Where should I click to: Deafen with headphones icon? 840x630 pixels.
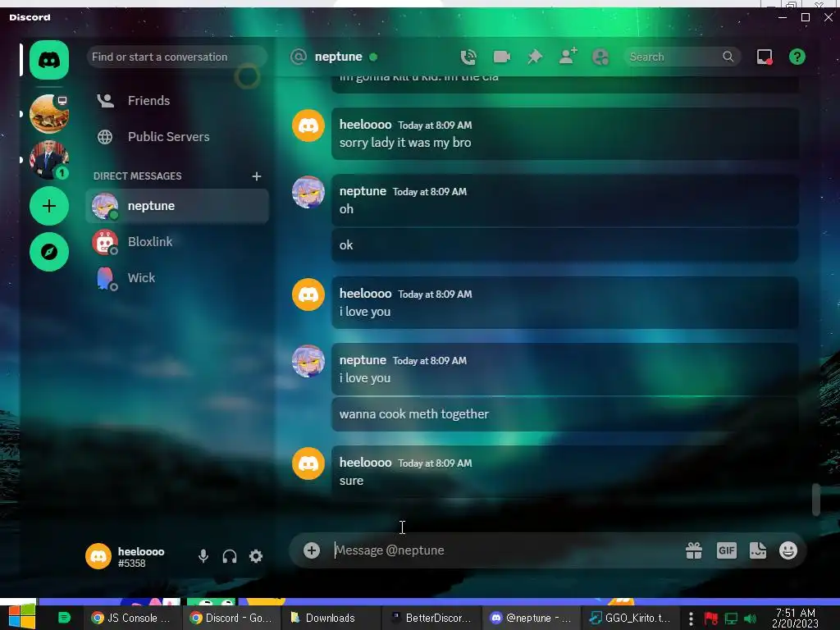click(x=230, y=556)
